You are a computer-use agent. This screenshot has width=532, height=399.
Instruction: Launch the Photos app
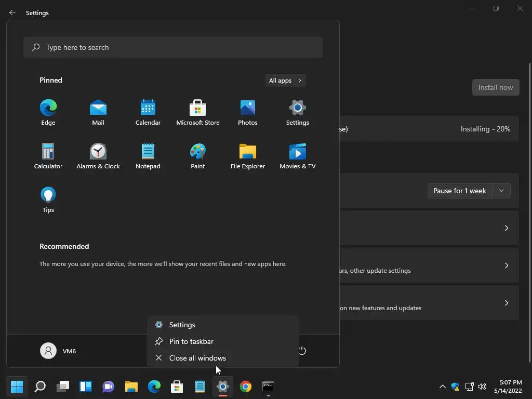[248, 113]
